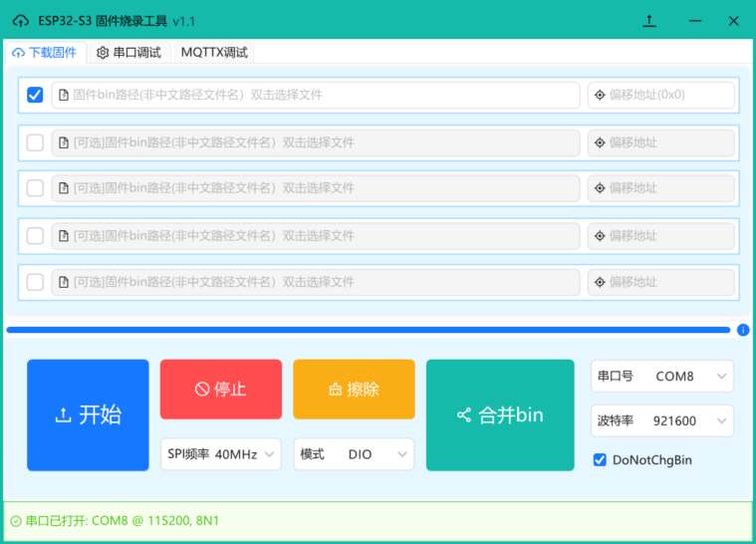Open the 波特率 921600 dropdown
756x544 pixels.
pos(662,421)
